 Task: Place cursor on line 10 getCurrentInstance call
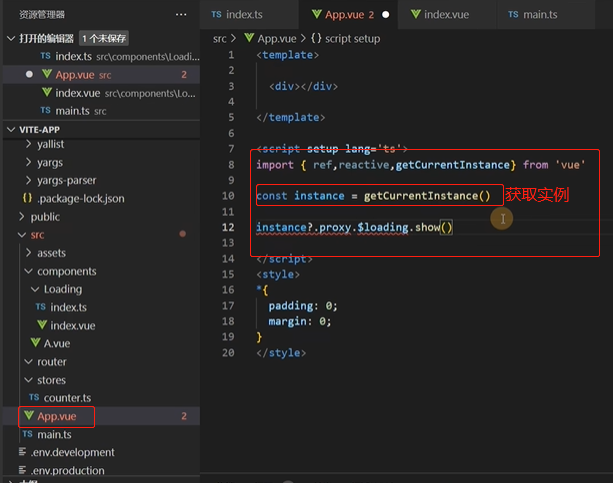[427, 196]
